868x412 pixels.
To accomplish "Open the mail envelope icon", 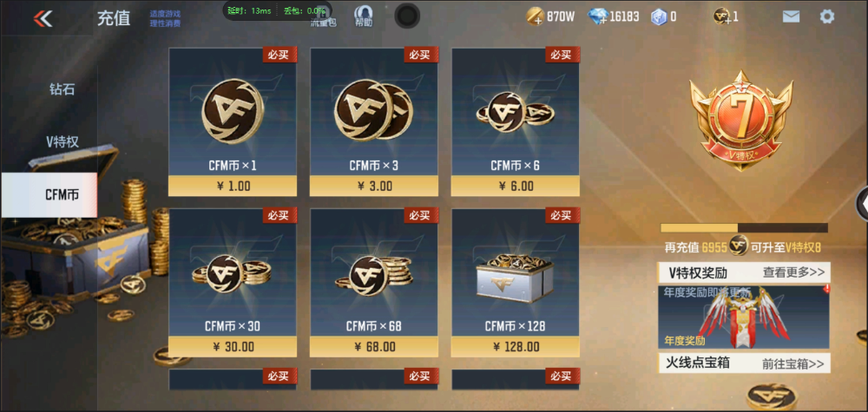I will coord(791,16).
